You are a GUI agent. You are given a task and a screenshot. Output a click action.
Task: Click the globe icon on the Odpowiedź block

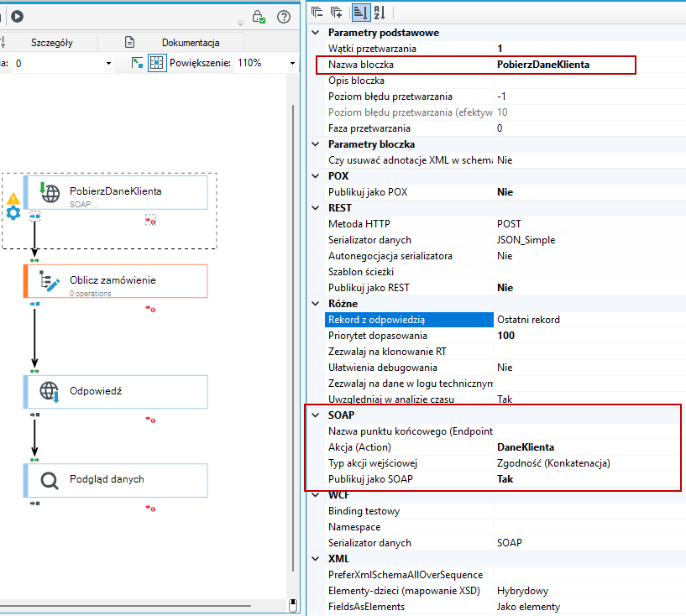point(50,392)
